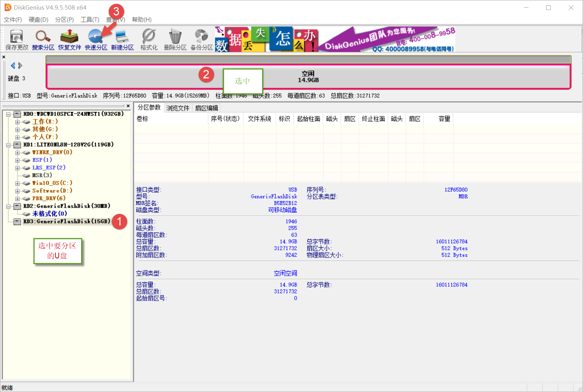The height and width of the screenshot is (392, 583).
Task: Select the 未格式化(0) partition
Action: (50, 214)
